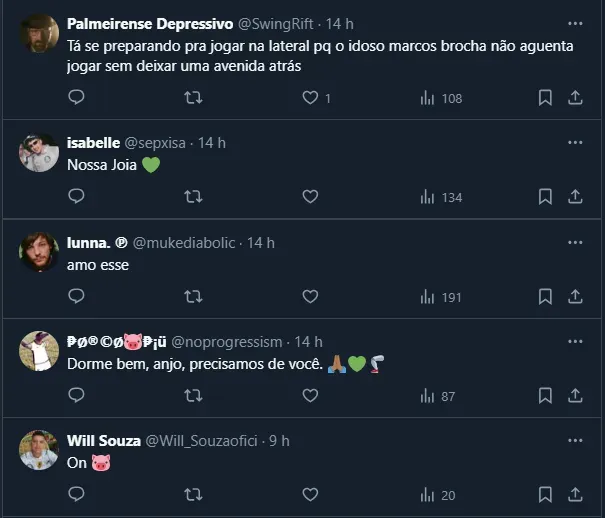Expand more options on Will Souza's tweet
Viewport: 605px width, 518px height.
click(575, 441)
